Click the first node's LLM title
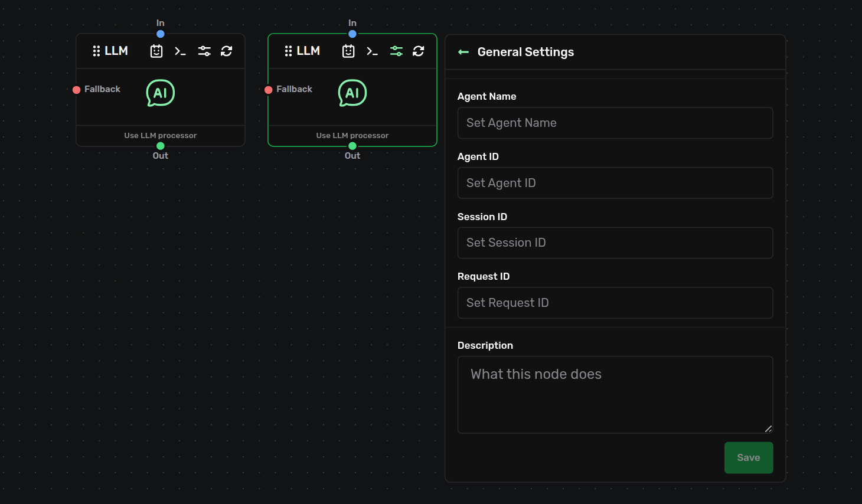 116,51
